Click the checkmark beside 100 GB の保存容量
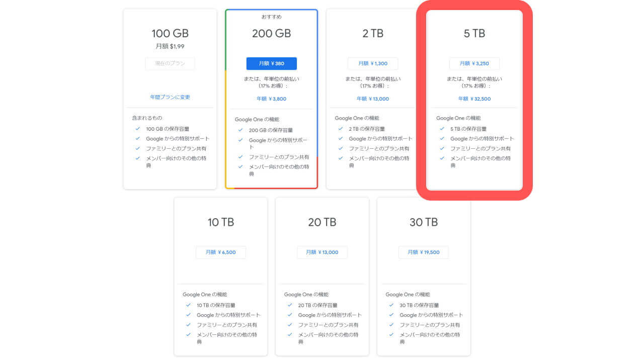Image resolution: width=644 pixels, height=362 pixels. (137, 128)
